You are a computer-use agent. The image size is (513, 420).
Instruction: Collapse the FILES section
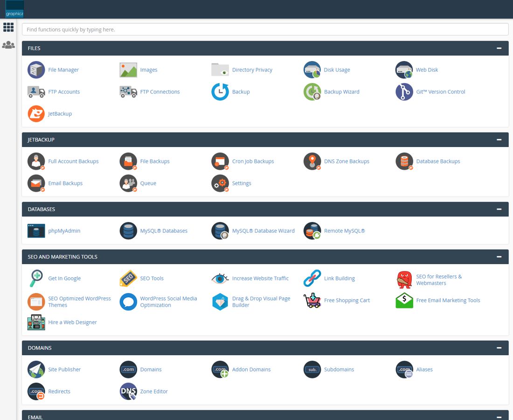pos(499,48)
